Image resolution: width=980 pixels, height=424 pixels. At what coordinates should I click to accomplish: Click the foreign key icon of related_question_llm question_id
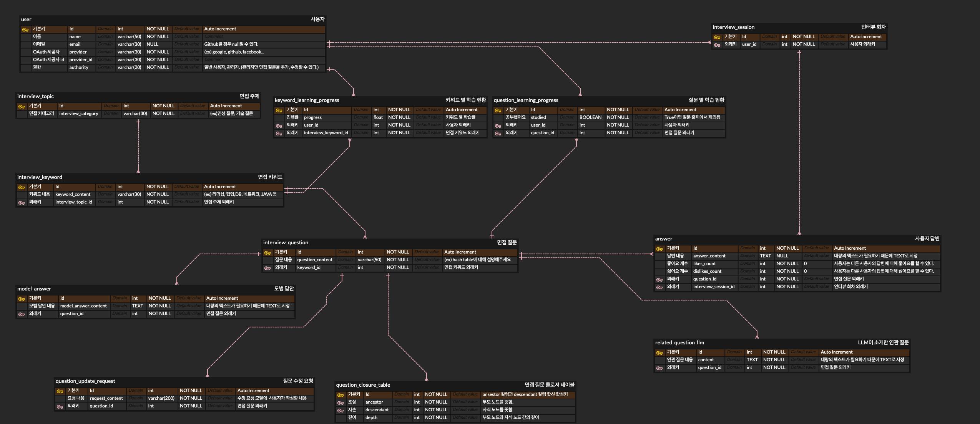coord(659,368)
